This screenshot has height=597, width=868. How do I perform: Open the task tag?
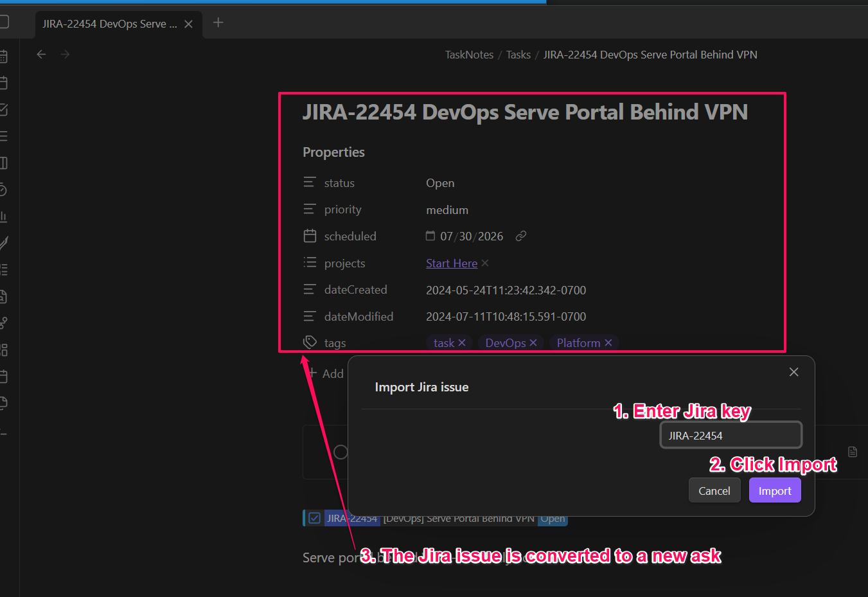444,343
